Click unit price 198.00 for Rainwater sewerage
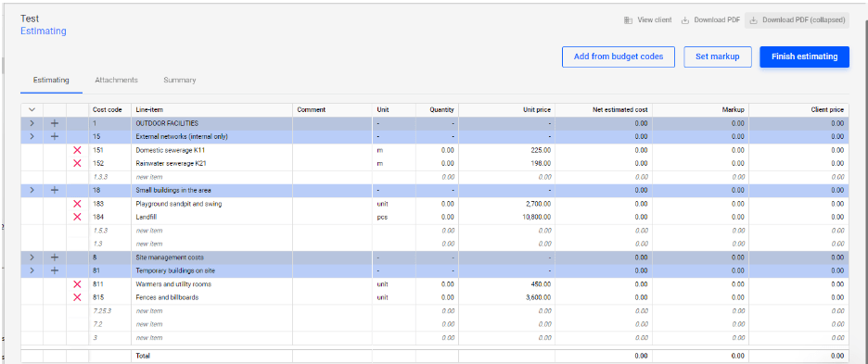Screen dimensions: 868x364 pyautogui.click(x=506, y=163)
